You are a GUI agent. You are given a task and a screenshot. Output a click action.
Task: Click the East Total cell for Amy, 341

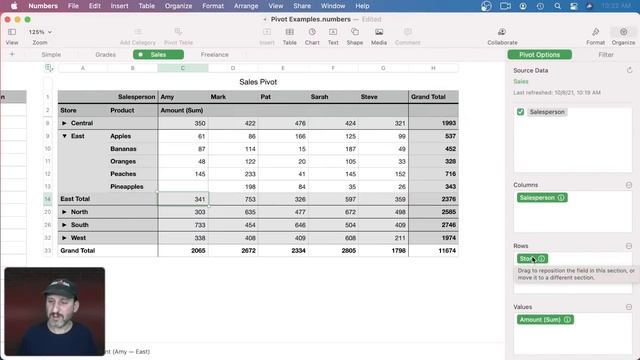[183, 199]
